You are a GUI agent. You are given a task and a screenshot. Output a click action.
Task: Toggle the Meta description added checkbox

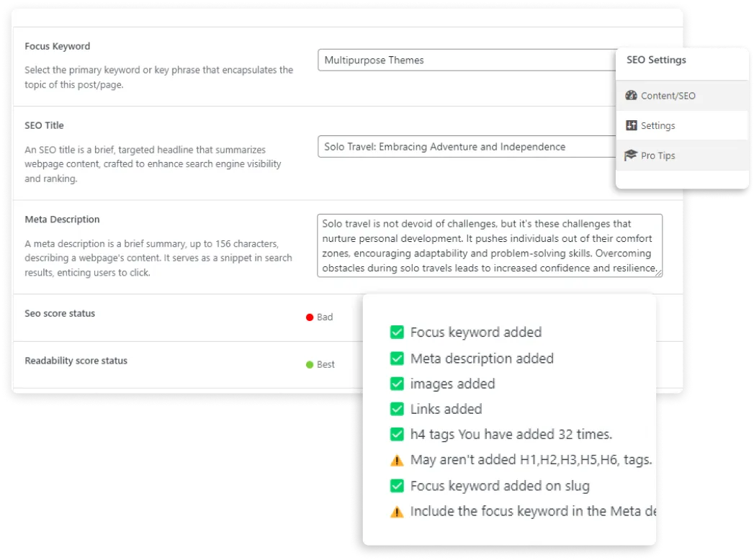[x=397, y=358]
